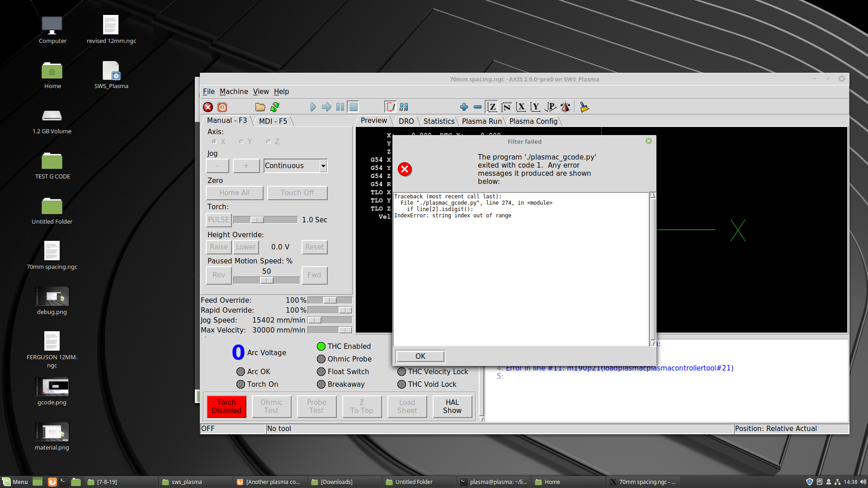The width and height of the screenshot is (868, 488).
Task: Switch to the plasma terminal taskbar item
Action: pyautogui.click(x=494, y=482)
